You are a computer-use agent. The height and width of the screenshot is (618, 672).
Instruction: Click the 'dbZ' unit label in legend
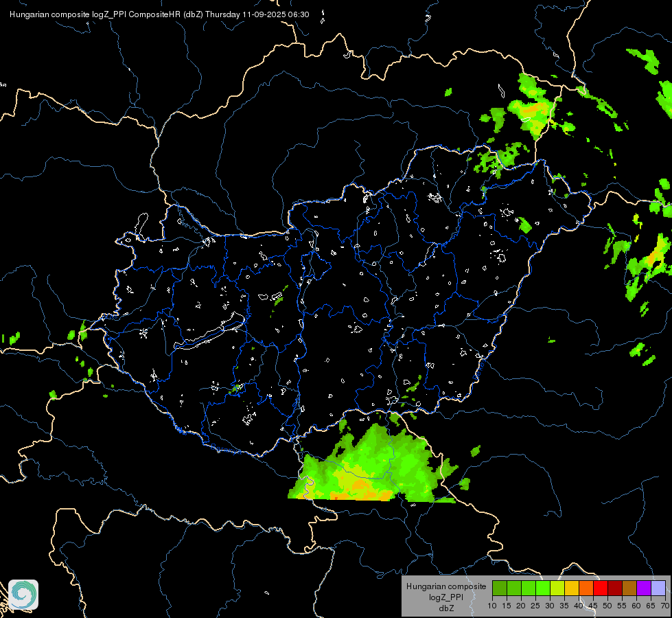click(446, 608)
